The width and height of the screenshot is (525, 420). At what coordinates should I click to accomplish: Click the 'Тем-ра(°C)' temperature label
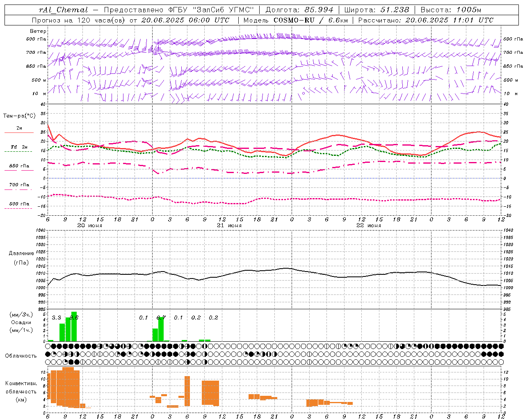click(x=19, y=116)
